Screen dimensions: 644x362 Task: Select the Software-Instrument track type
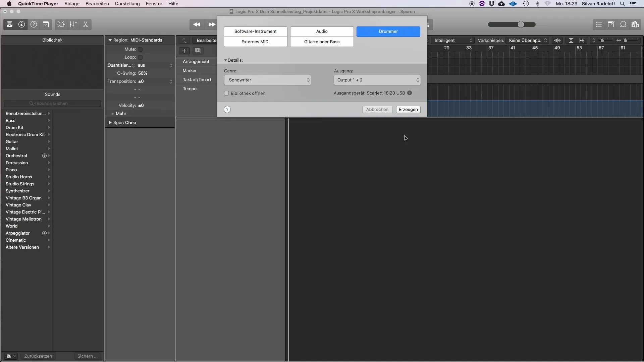point(256,31)
